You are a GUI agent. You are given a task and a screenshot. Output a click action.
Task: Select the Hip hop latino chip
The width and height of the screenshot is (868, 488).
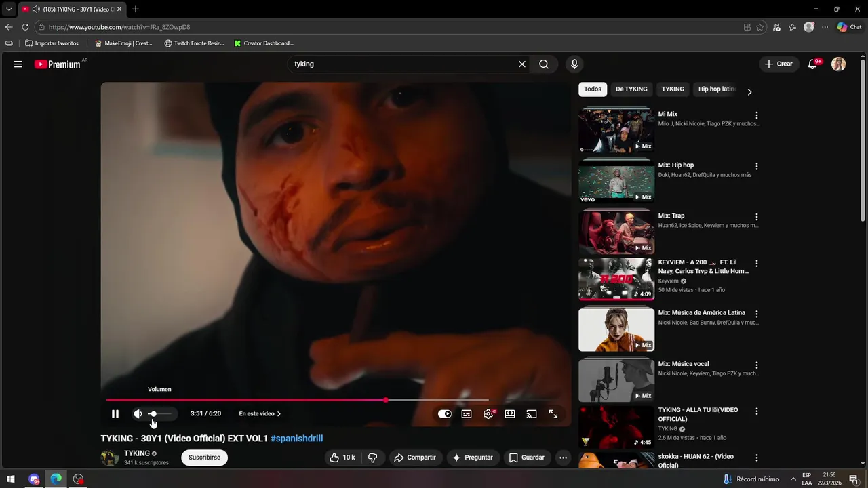(x=717, y=89)
